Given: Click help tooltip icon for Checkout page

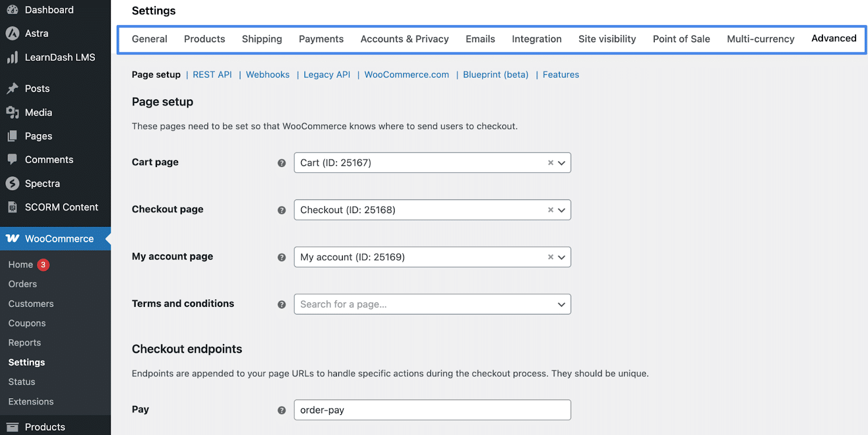Looking at the screenshot, I should click(282, 210).
